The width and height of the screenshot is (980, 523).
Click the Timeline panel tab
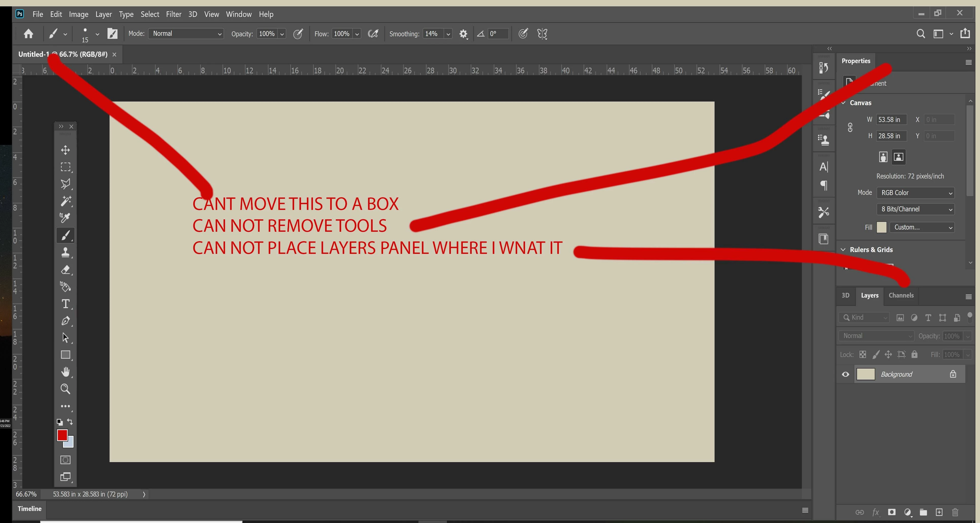pyautogui.click(x=29, y=509)
